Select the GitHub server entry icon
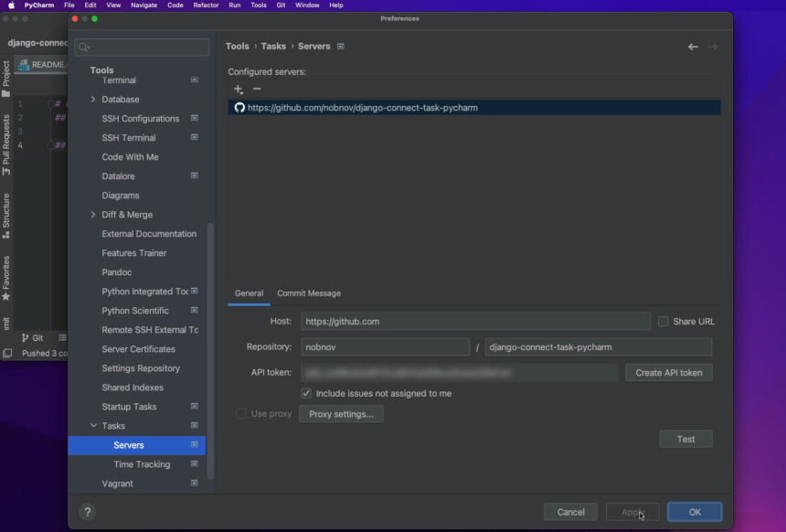This screenshot has width=786, height=532. click(239, 108)
